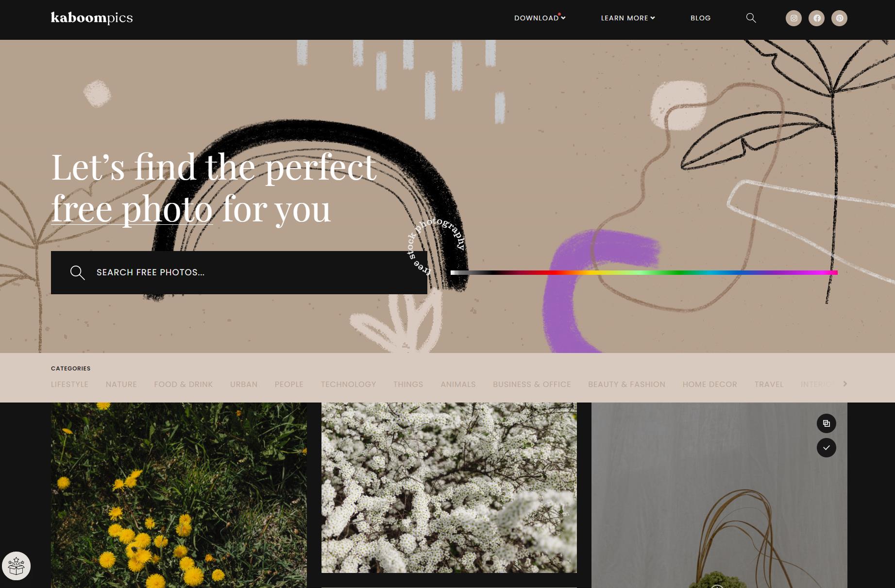Click the checkmark icon on photo
The width and height of the screenshot is (895, 588).
coord(827,448)
